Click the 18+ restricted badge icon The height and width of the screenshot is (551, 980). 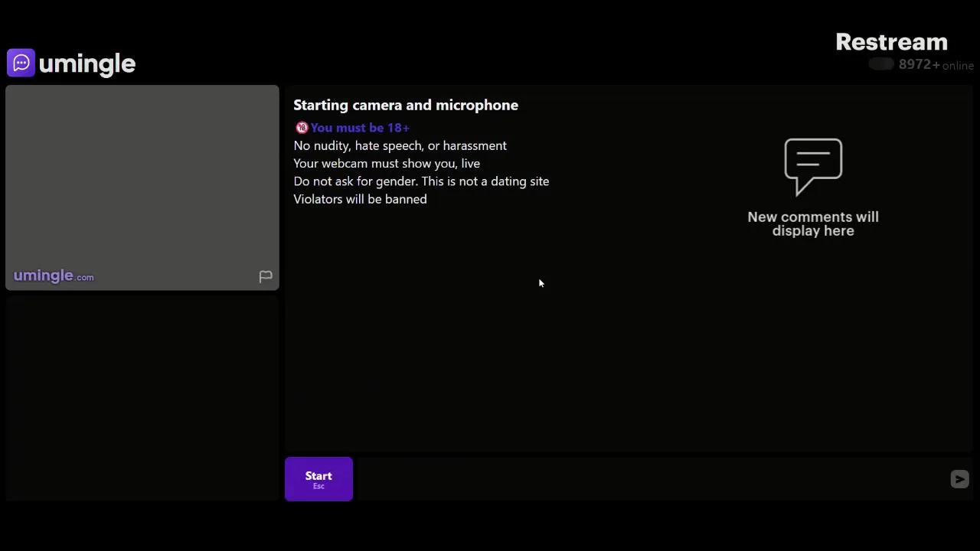click(x=302, y=128)
